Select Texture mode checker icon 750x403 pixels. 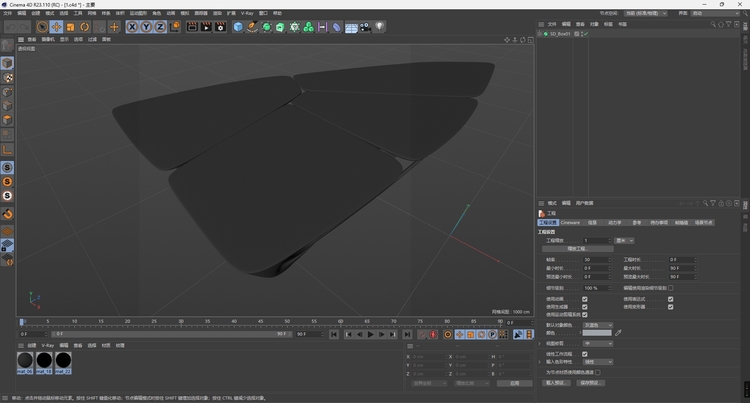(x=7, y=77)
